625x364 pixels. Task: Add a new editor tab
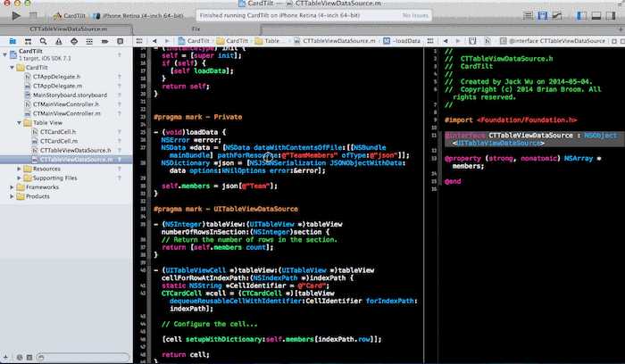point(621,29)
